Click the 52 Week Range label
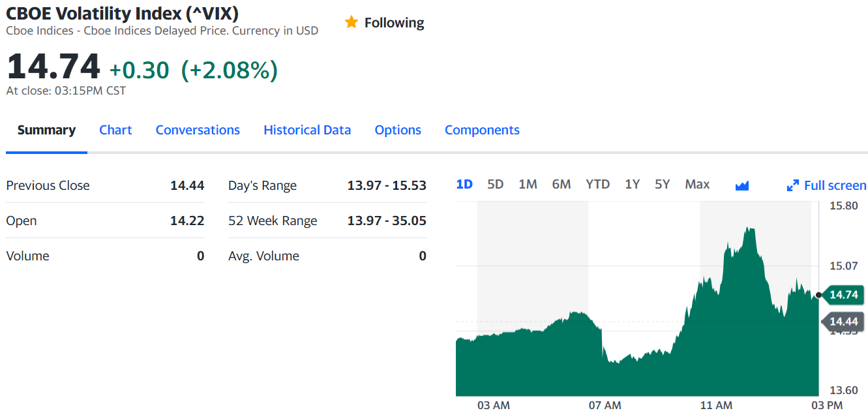The height and width of the screenshot is (415, 868). 273,221
